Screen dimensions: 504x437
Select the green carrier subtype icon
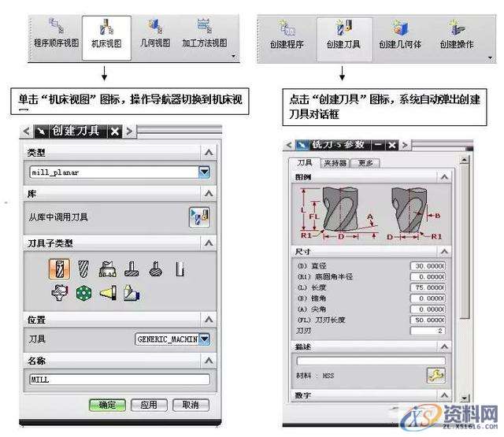click(x=83, y=293)
